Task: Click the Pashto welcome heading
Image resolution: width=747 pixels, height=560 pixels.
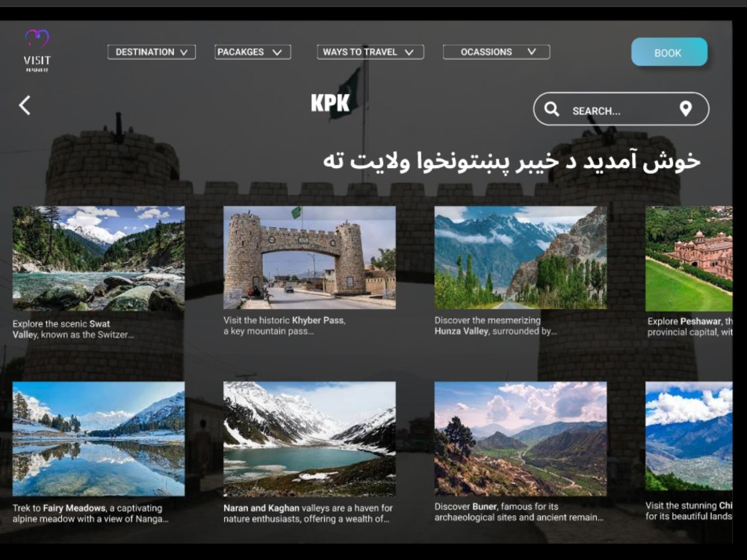Action: click(x=512, y=161)
